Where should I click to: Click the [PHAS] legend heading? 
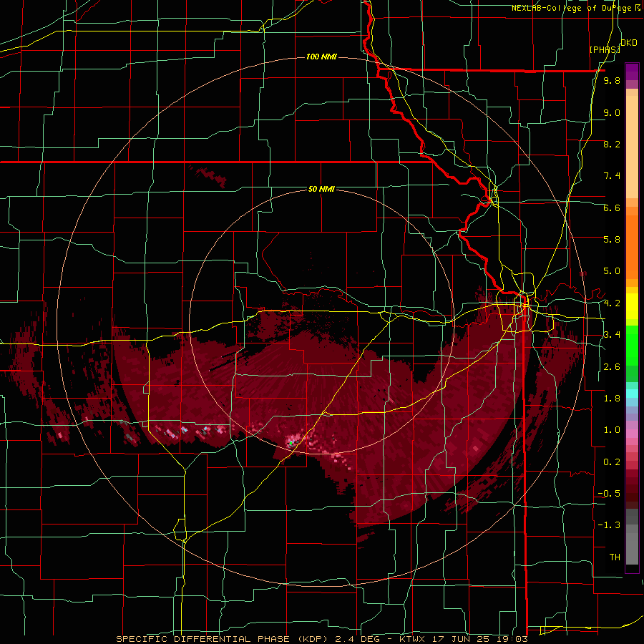(605, 49)
